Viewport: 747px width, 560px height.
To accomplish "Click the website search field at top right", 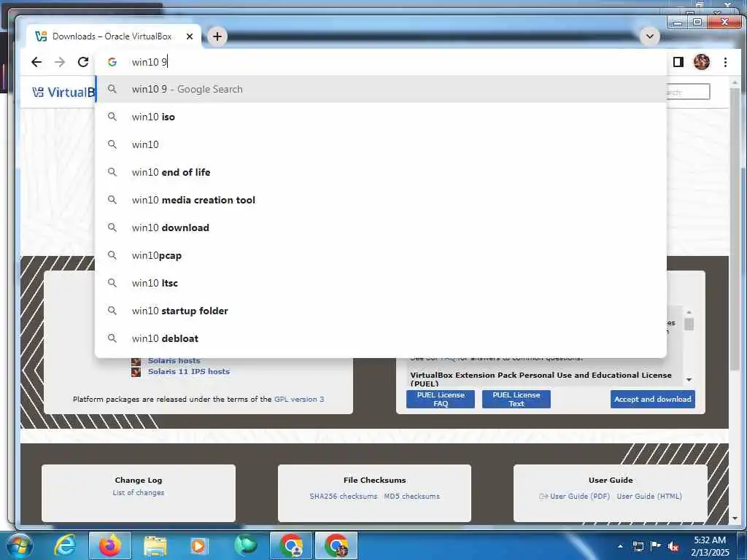I will 688,91.
